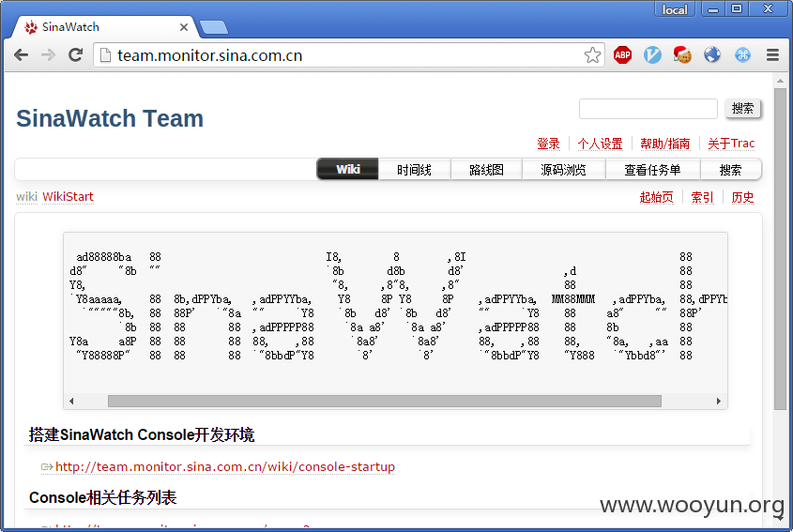
Task: Open the 查看任务单 tickets tab
Action: click(x=652, y=170)
